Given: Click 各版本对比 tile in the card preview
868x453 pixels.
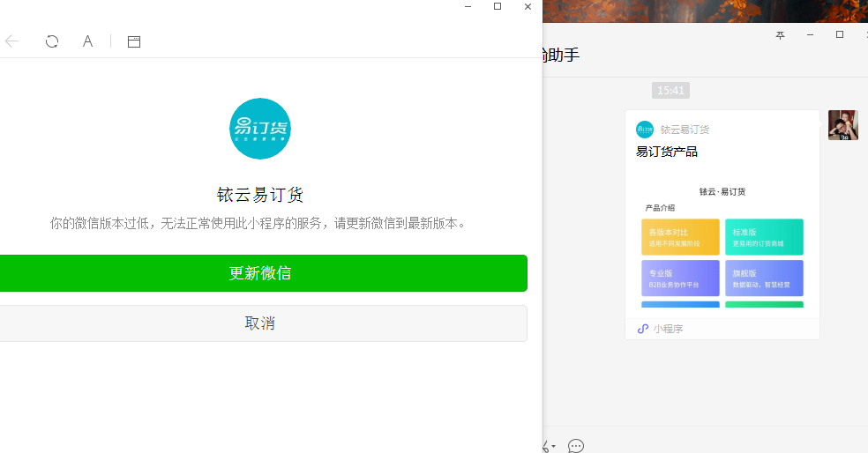Looking at the screenshot, I should click(680, 237).
